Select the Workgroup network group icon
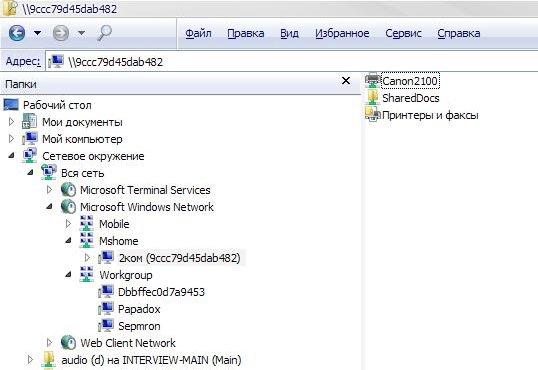Screen dimensions: 538x370 [86, 274]
